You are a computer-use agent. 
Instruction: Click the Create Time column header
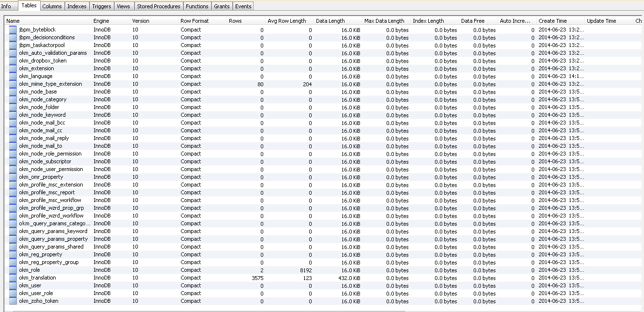tap(560, 21)
